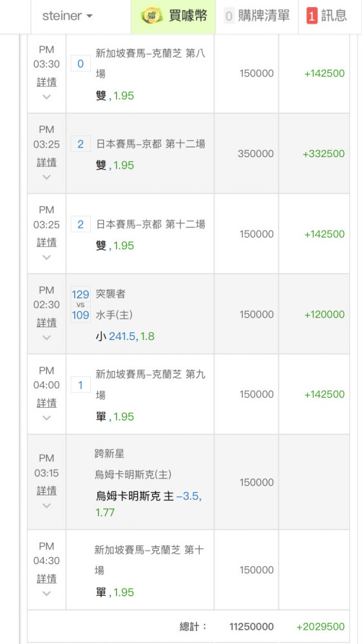Image resolution: width=362 pixels, height=644 pixels.
Task: Expand chevron under 03:30 Kranji race eight
Action: tap(46, 97)
